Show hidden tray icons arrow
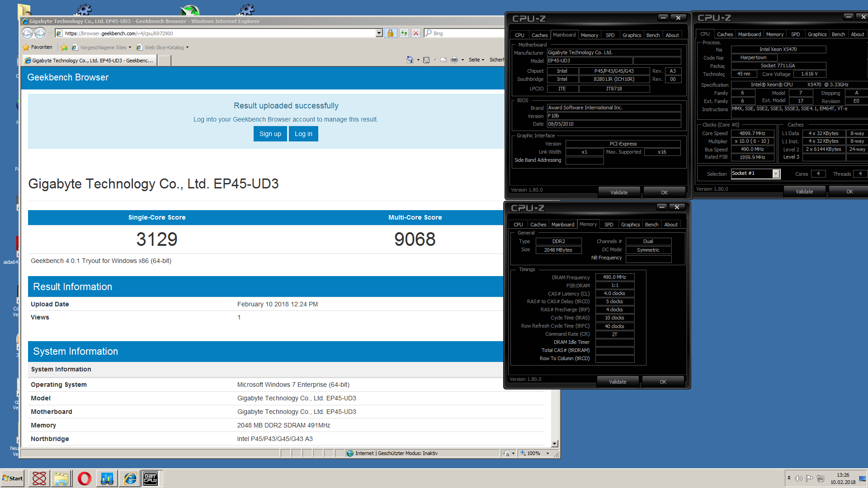868x488 pixels. click(789, 478)
